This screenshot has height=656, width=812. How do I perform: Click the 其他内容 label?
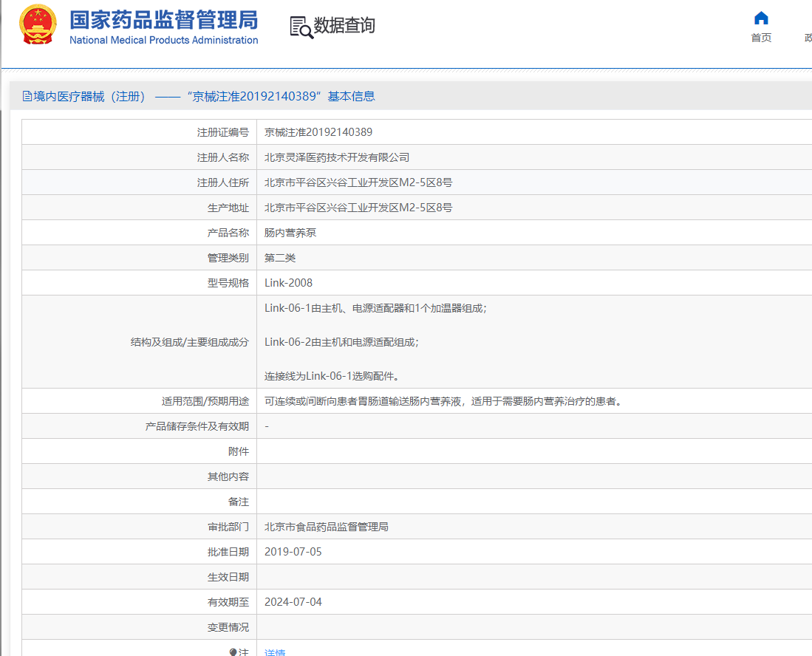tap(228, 476)
